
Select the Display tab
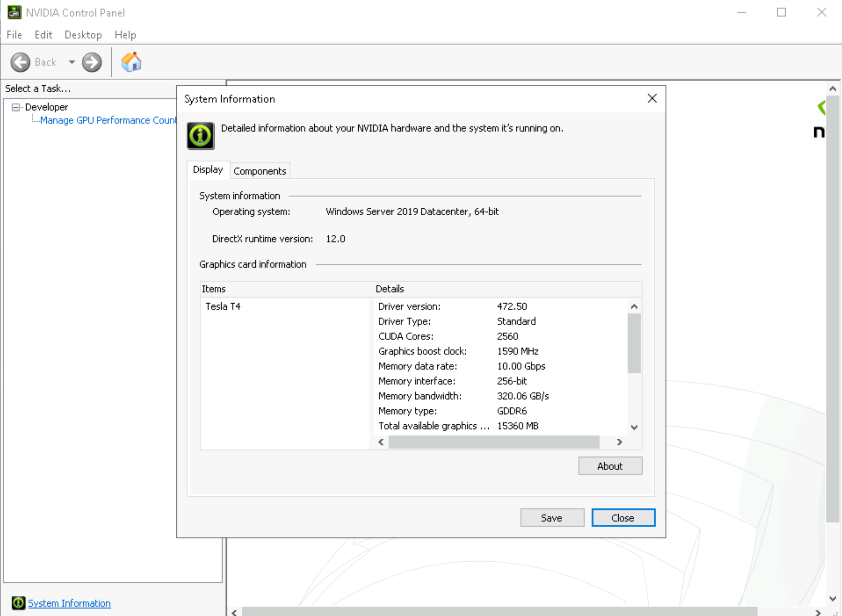(x=208, y=170)
